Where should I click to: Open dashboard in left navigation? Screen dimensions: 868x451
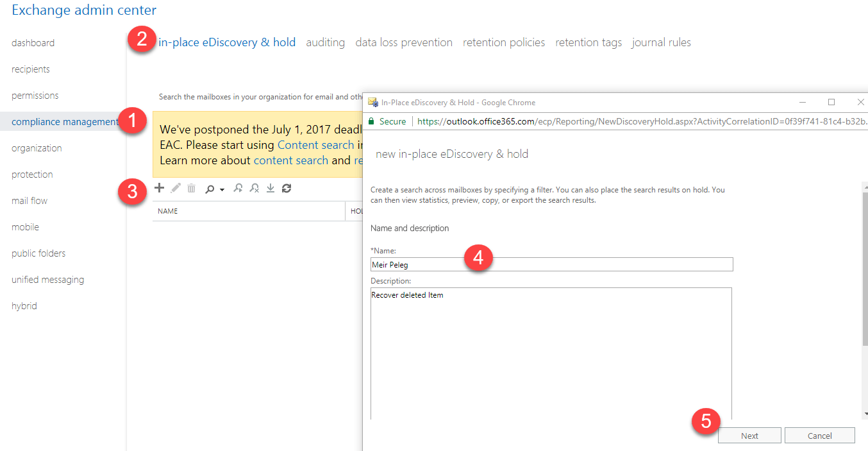33,43
